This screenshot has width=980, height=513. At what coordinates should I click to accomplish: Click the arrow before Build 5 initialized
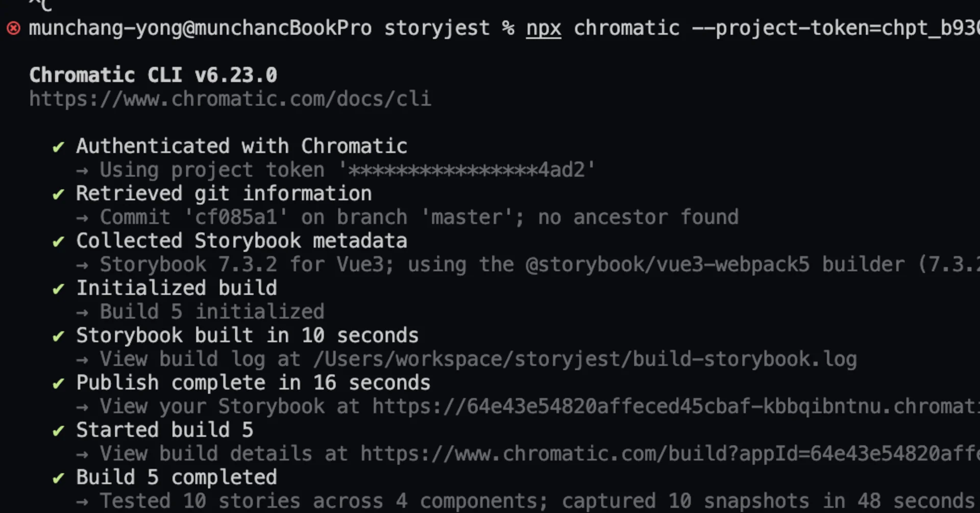pos(82,312)
